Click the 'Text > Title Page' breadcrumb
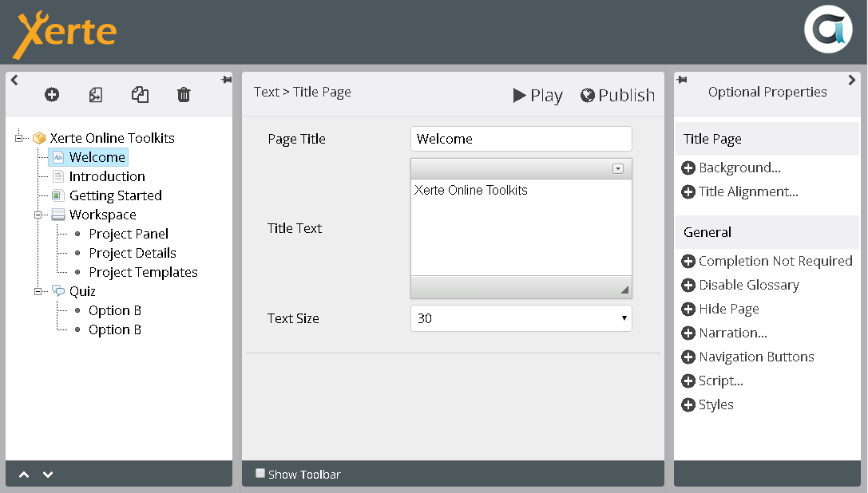Screen dimensions: 868x493 [303, 92]
